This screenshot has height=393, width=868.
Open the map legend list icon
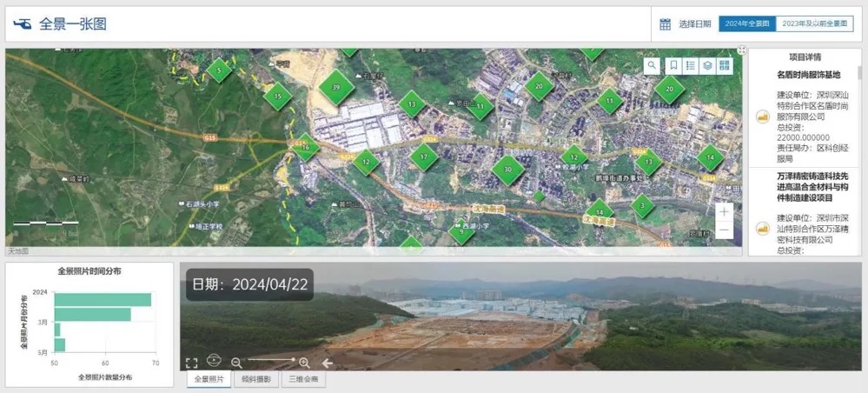click(690, 66)
